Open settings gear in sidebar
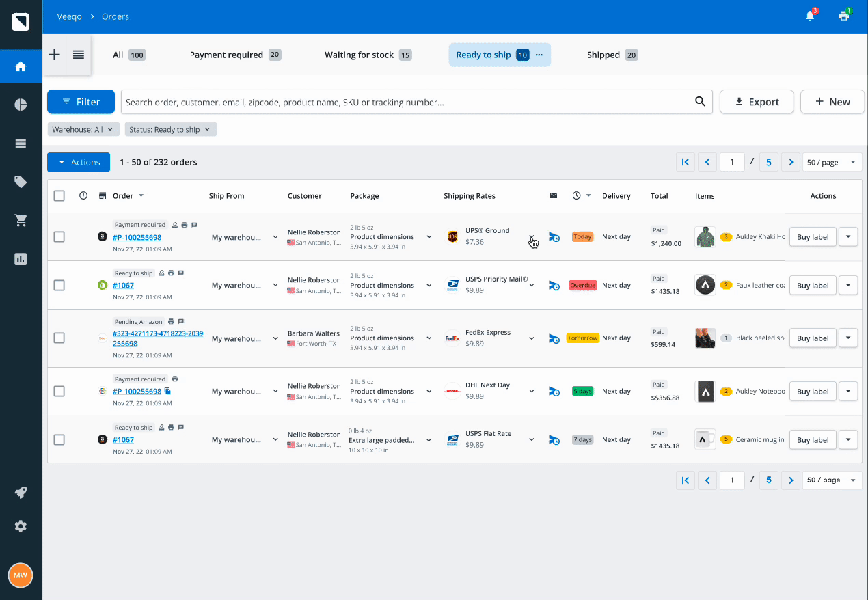 (21, 526)
